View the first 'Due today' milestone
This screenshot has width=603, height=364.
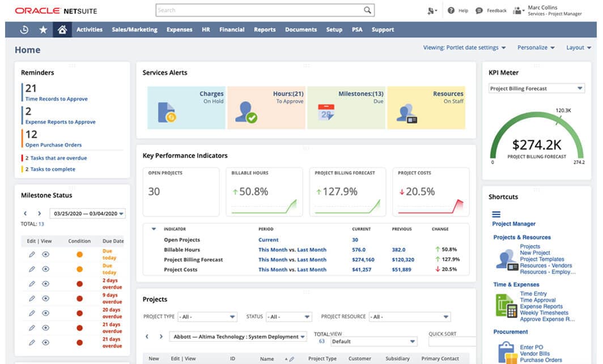(x=46, y=254)
